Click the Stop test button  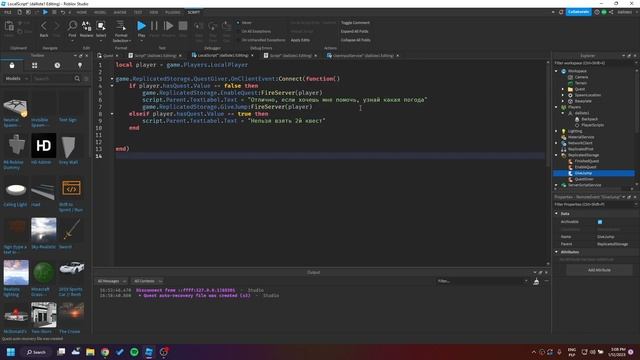pyautogui.click(x=183, y=26)
